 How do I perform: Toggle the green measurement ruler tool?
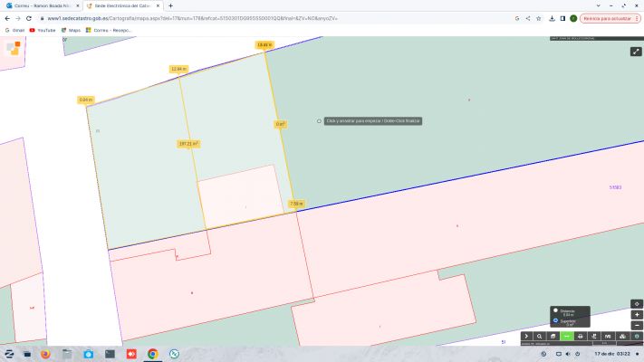coord(566,336)
